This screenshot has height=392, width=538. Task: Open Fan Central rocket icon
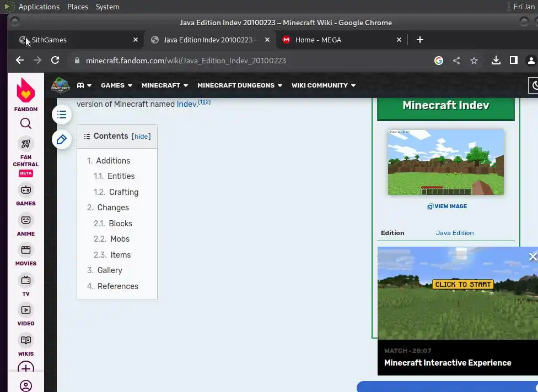pyautogui.click(x=26, y=144)
